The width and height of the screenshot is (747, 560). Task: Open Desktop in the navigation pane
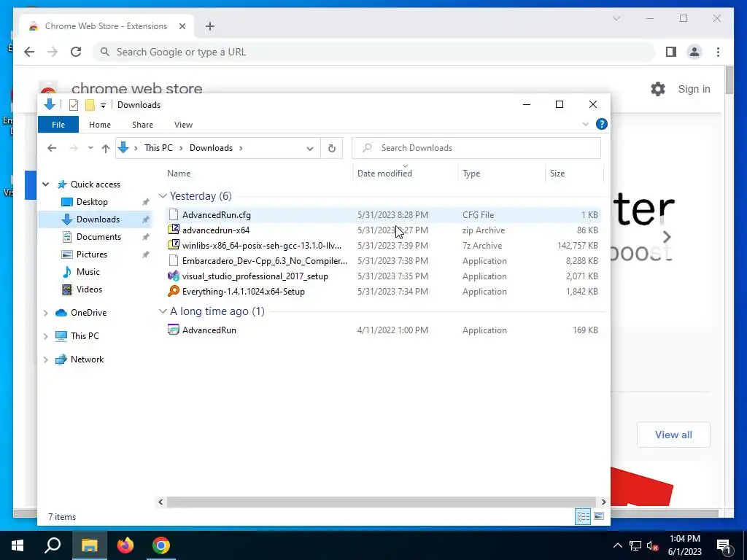point(92,202)
